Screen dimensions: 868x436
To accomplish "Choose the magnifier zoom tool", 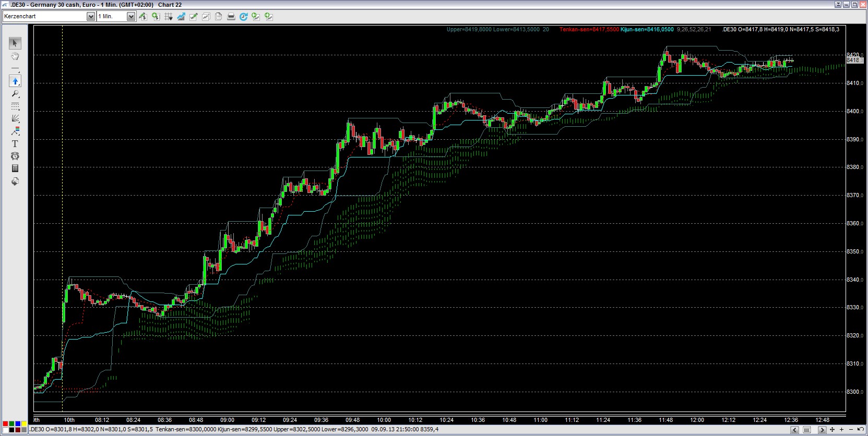I will click(15, 94).
